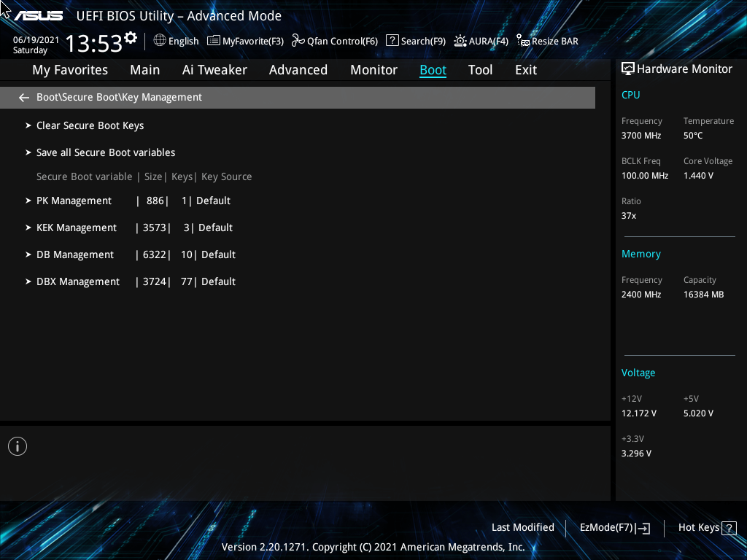
Task: Click the information icon above the help bar
Action: (x=17, y=446)
